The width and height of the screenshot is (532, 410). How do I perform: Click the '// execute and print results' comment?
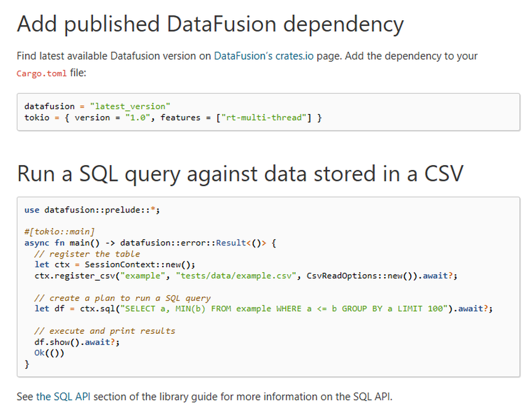click(105, 331)
